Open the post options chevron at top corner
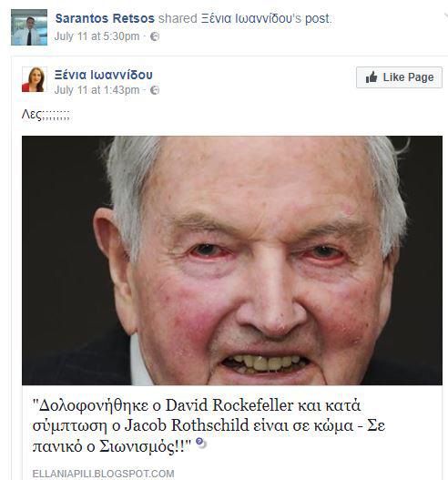Viewport: 448px width, 480px height. (x=446, y=15)
